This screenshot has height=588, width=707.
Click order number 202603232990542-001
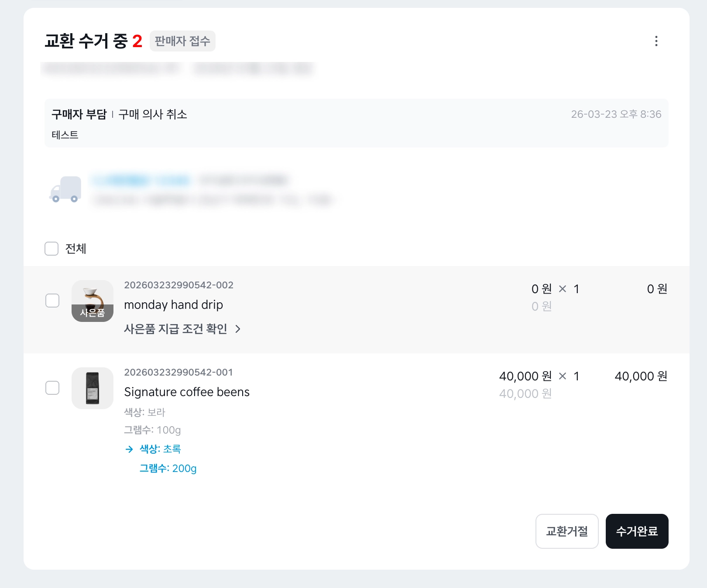178,373
